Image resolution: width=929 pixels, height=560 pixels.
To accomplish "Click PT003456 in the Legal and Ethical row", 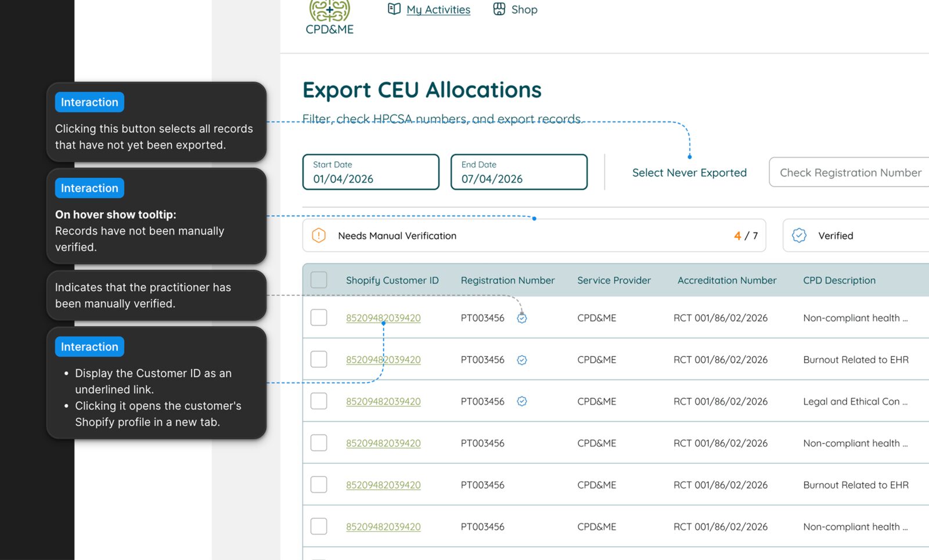I will [x=482, y=402].
